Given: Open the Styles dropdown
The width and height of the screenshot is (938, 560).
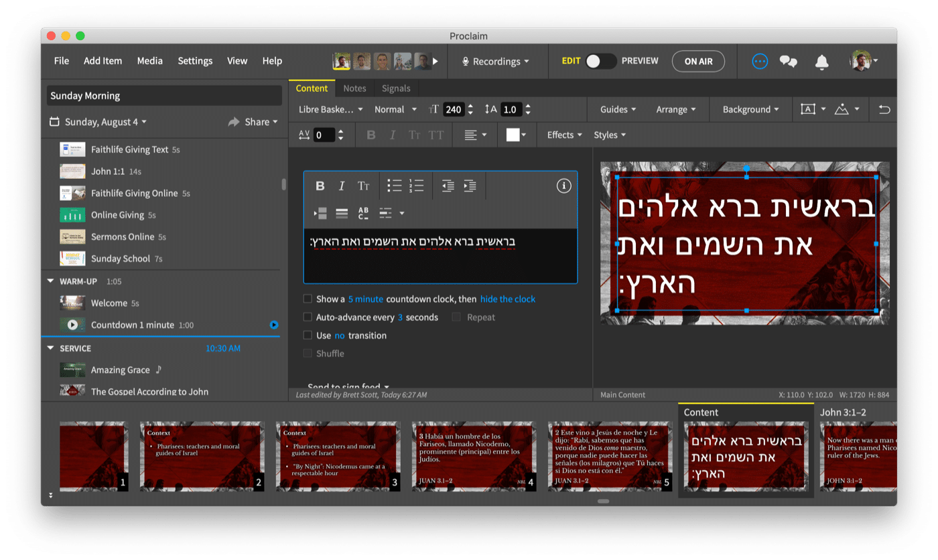Looking at the screenshot, I should point(610,135).
